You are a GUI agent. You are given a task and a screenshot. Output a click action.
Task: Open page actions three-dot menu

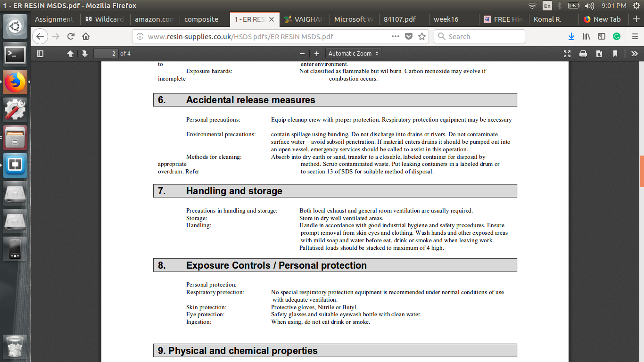[x=395, y=36]
